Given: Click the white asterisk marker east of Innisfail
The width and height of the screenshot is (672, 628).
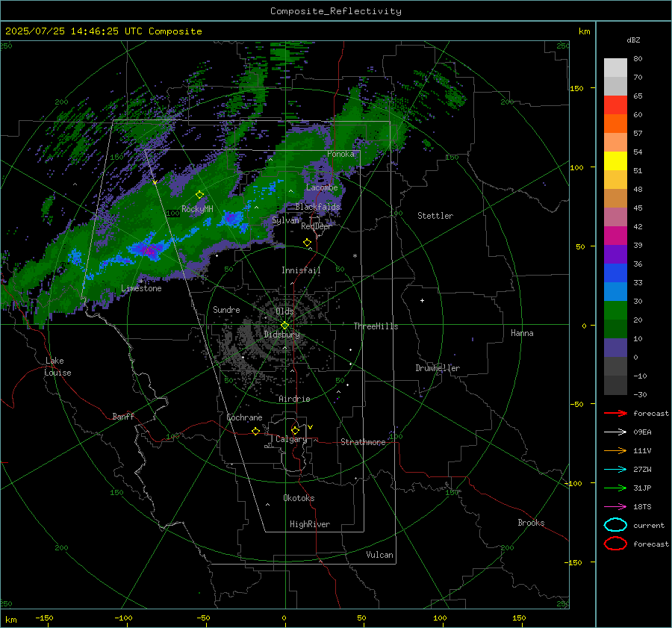Looking at the screenshot, I should pos(355,256).
